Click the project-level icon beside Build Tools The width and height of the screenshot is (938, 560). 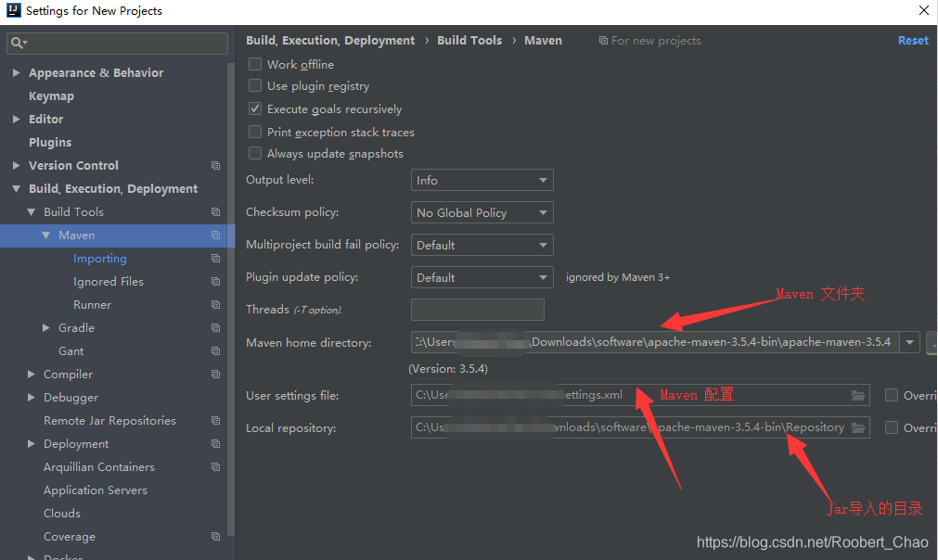point(215,212)
